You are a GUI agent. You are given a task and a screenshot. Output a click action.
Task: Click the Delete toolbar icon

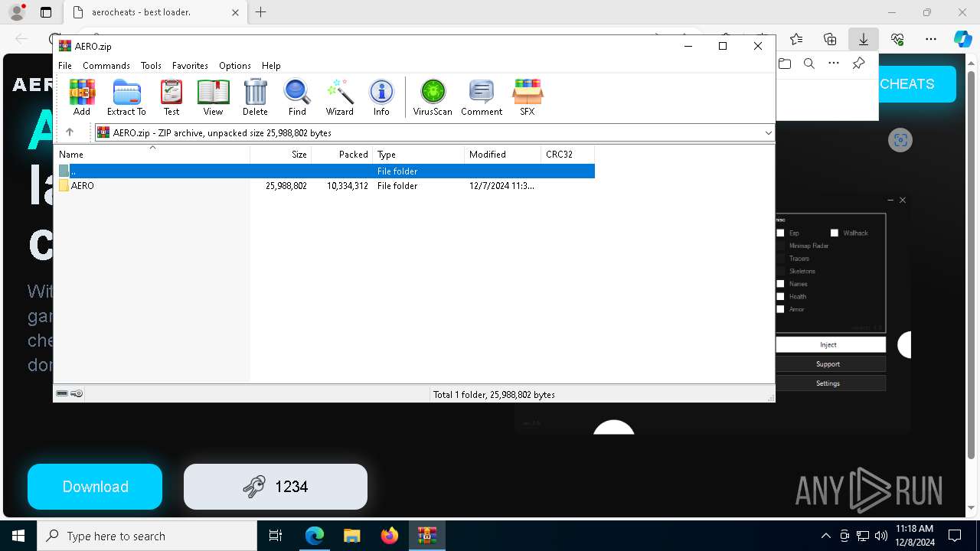click(x=255, y=97)
